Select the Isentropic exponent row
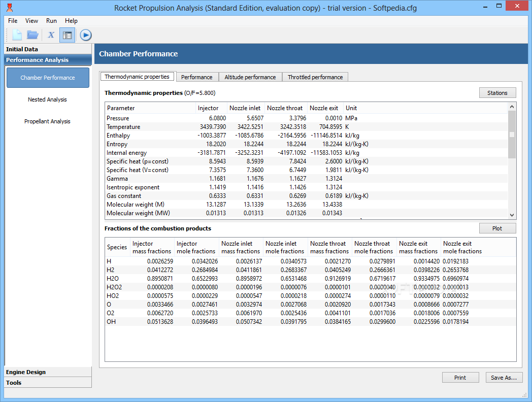 [x=306, y=187]
